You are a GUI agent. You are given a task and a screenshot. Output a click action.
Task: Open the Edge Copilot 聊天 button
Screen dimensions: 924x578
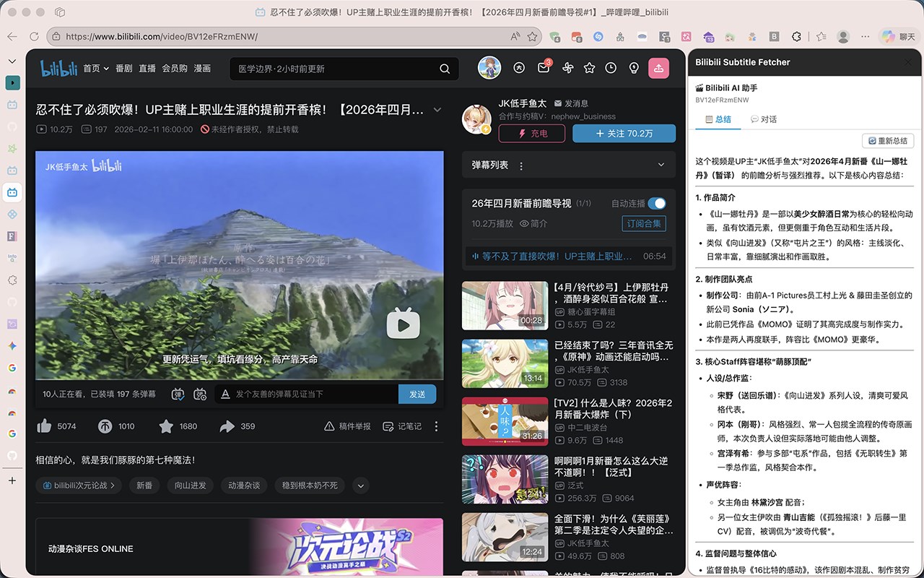898,36
